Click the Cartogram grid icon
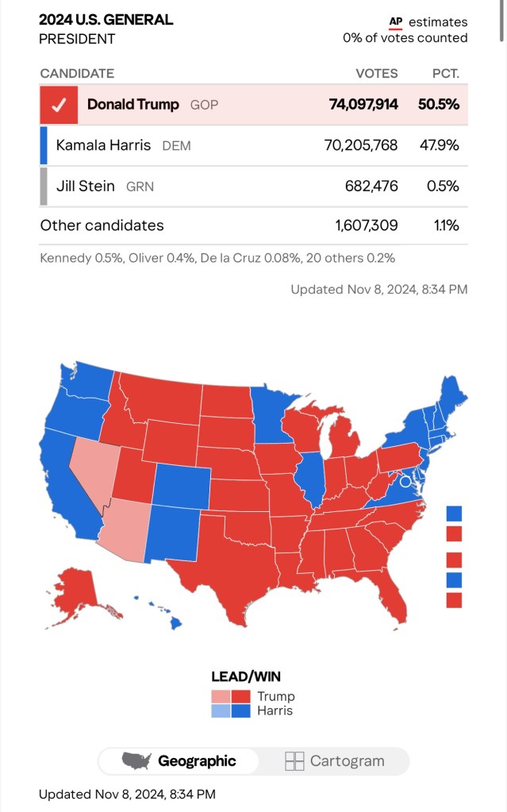The width and height of the screenshot is (507, 812). [x=294, y=761]
